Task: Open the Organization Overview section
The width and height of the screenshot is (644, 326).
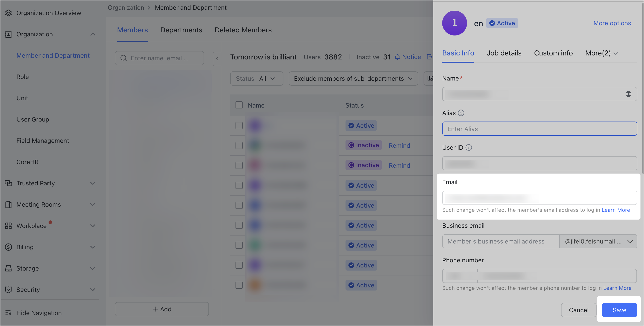Action: point(49,13)
